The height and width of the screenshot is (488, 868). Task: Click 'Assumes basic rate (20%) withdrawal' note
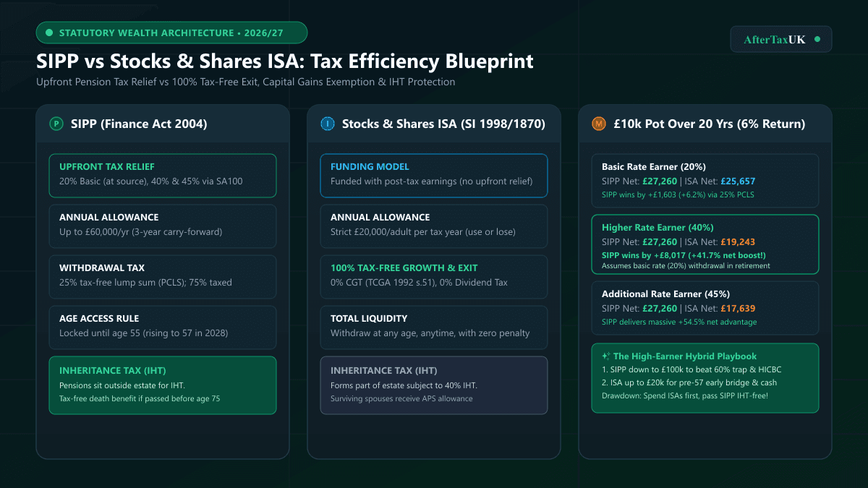686,265
